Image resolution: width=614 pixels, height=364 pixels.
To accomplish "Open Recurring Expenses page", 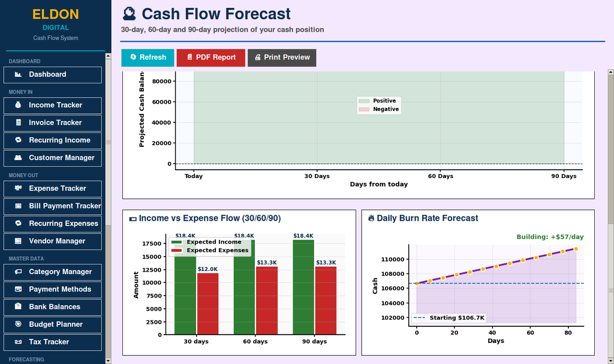I will (53, 224).
